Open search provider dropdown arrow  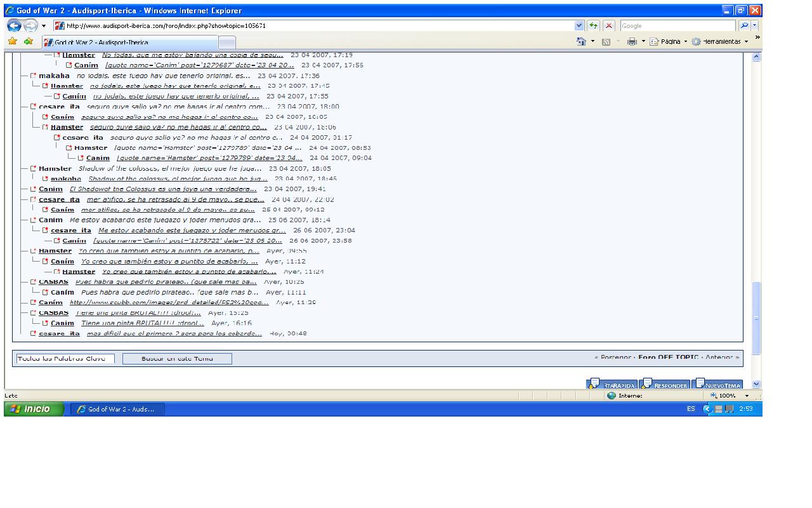click(x=754, y=26)
